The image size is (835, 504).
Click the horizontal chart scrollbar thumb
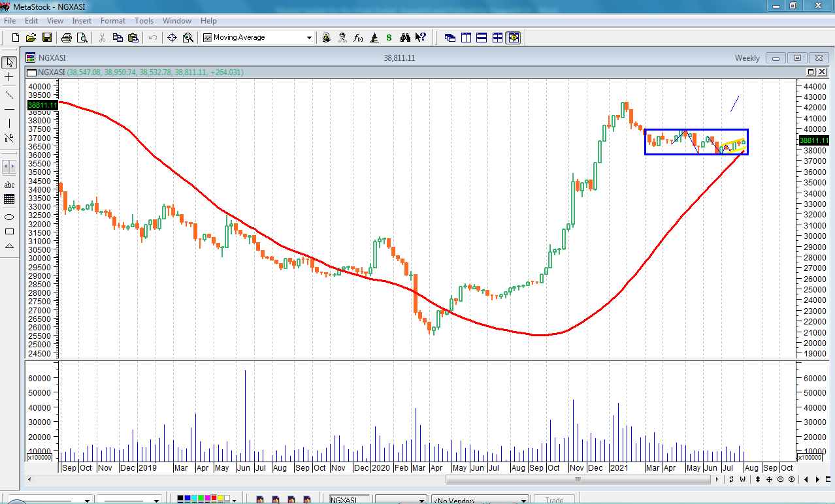[x=578, y=479]
